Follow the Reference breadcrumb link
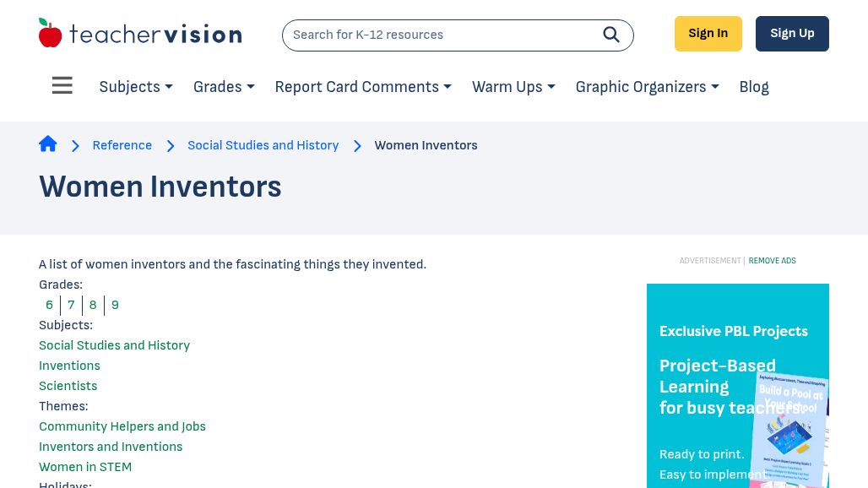Viewport: 868px width, 488px height. pos(122,145)
